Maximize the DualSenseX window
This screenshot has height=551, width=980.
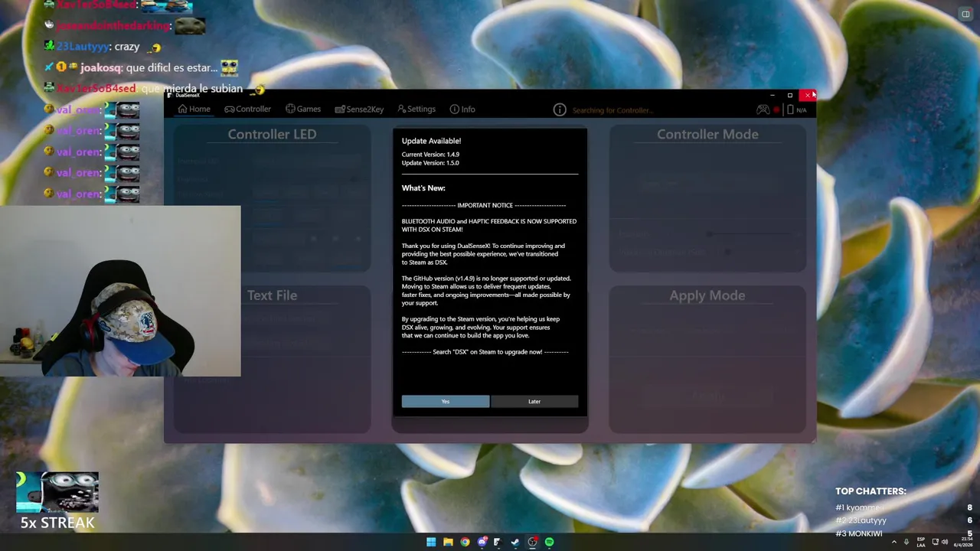[789, 95]
